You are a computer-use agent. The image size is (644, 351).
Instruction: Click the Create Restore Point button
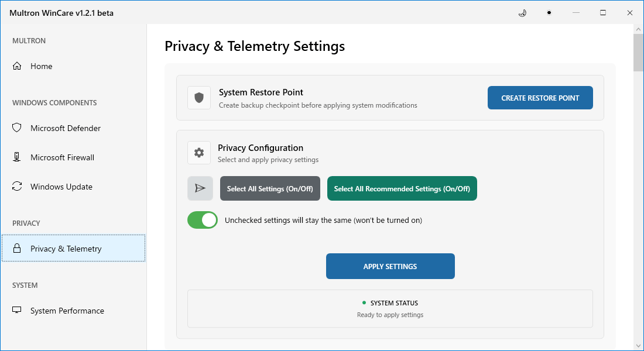540,98
